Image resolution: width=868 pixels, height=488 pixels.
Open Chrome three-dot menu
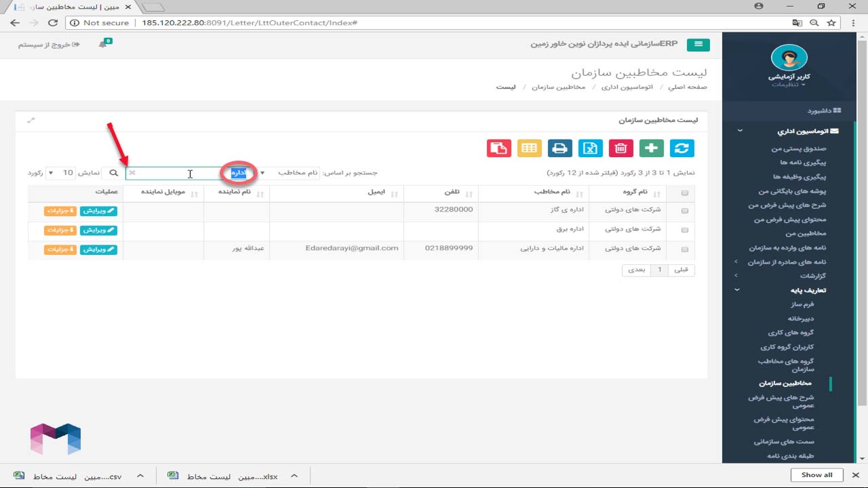click(853, 22)
